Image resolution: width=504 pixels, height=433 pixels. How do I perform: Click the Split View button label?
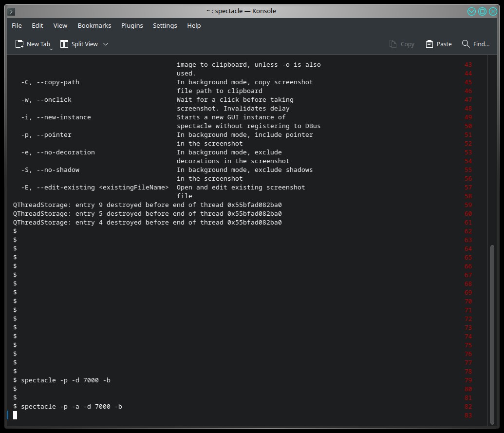pyautogui.click(x=85, y=44)
